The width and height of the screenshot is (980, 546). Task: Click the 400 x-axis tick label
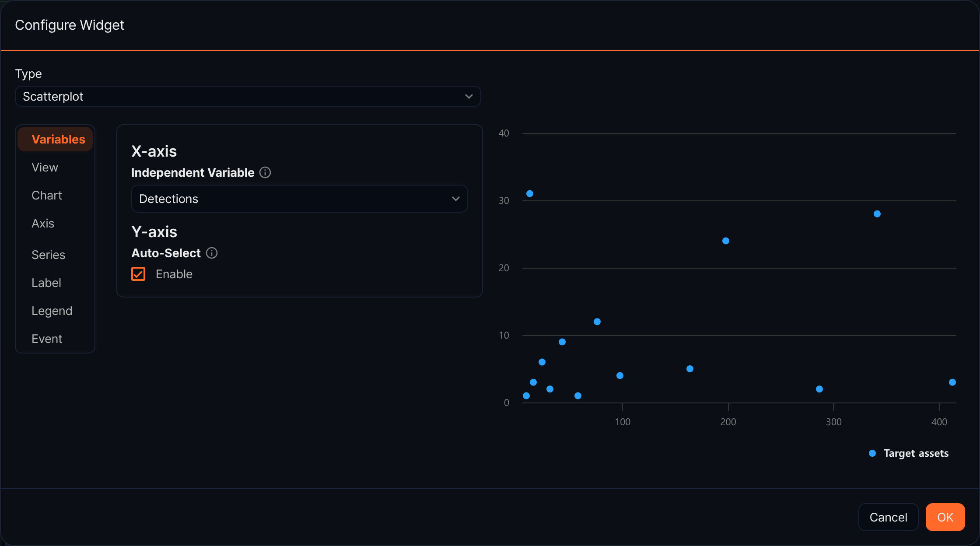click(939, 422)
